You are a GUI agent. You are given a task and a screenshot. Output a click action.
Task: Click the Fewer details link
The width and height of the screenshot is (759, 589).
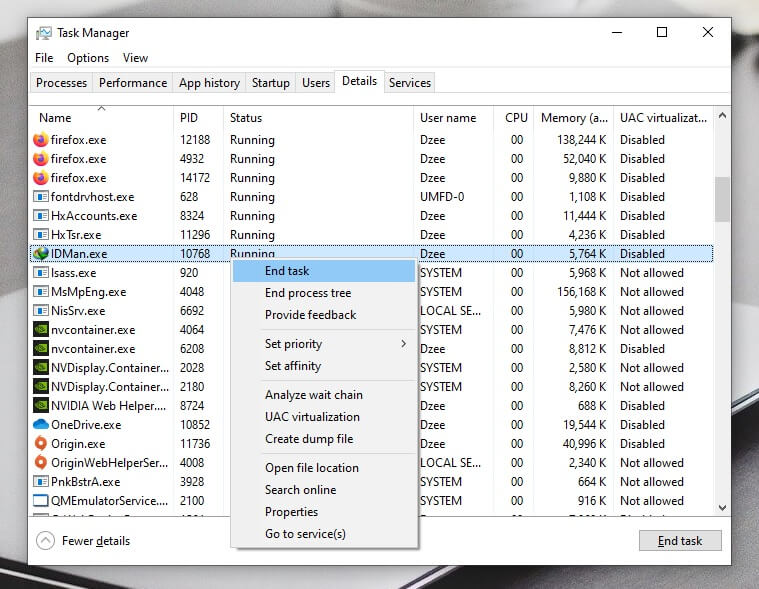coord(96,541)
